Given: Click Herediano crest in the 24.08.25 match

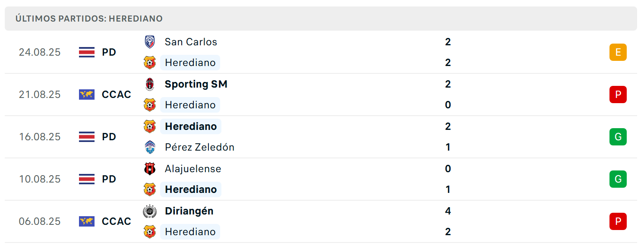Looking at the screenshot, I should coord(149,63).
